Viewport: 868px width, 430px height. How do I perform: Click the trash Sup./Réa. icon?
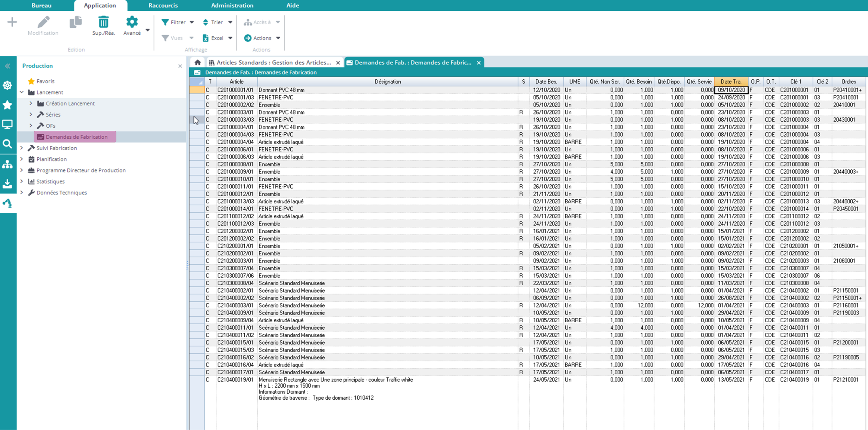pos(103,22)
